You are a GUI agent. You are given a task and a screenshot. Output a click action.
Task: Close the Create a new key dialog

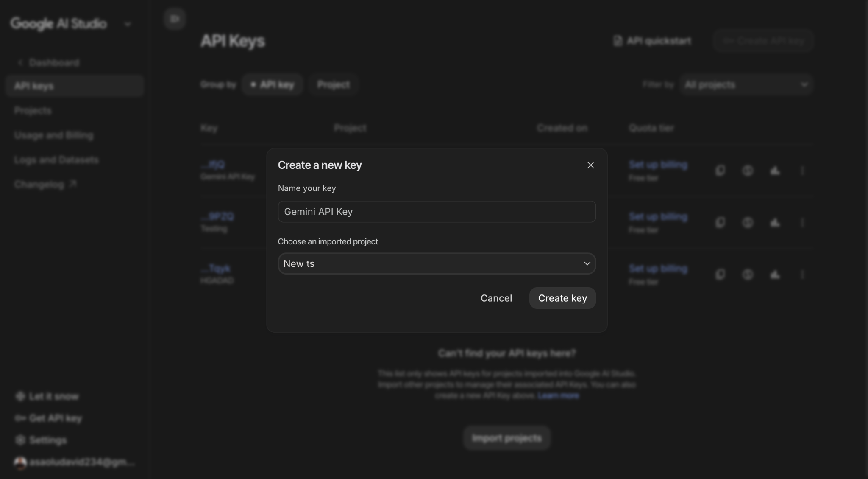(x=590, y=165)
